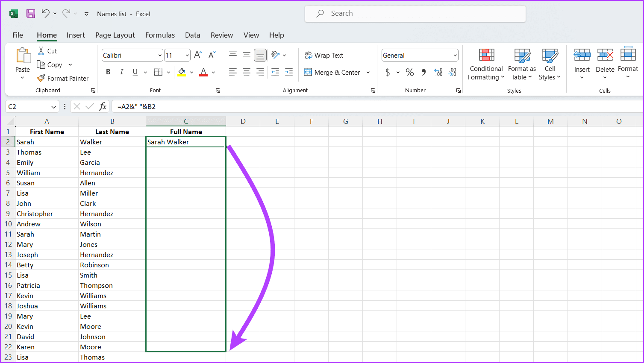Open Cell Styles gallery
The image size is (644, 363).
click(x=550, y=64)
